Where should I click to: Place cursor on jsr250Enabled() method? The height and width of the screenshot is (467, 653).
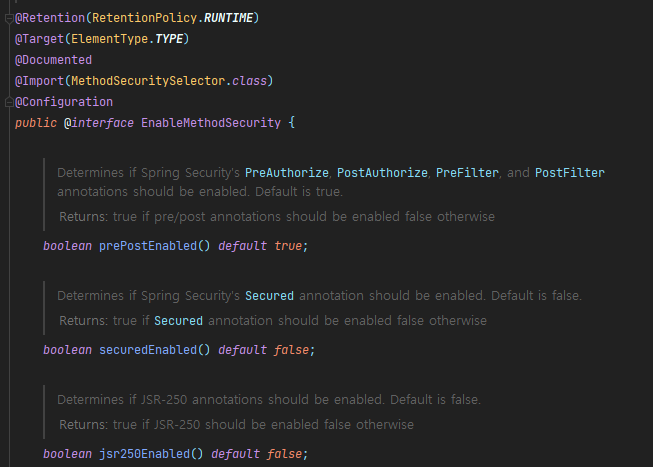pos(151,454)
